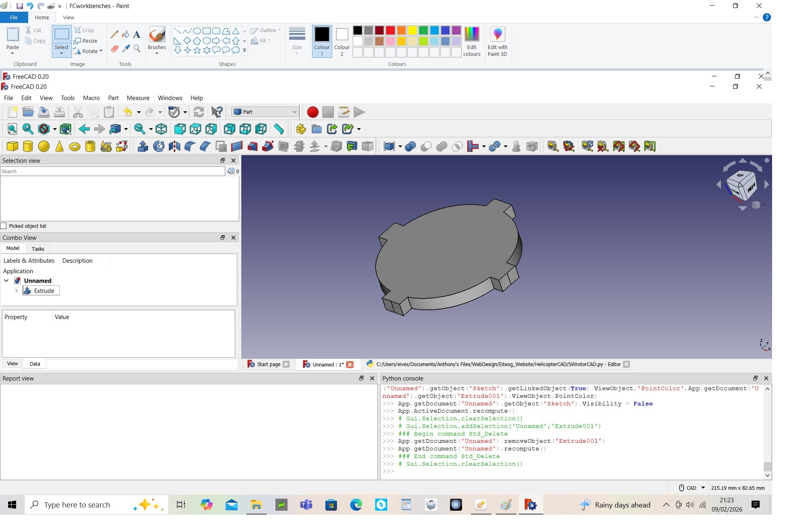This screenshot has height=532, width=791.
Task: Click the Resize button in Paint
Action: [86, 41]
